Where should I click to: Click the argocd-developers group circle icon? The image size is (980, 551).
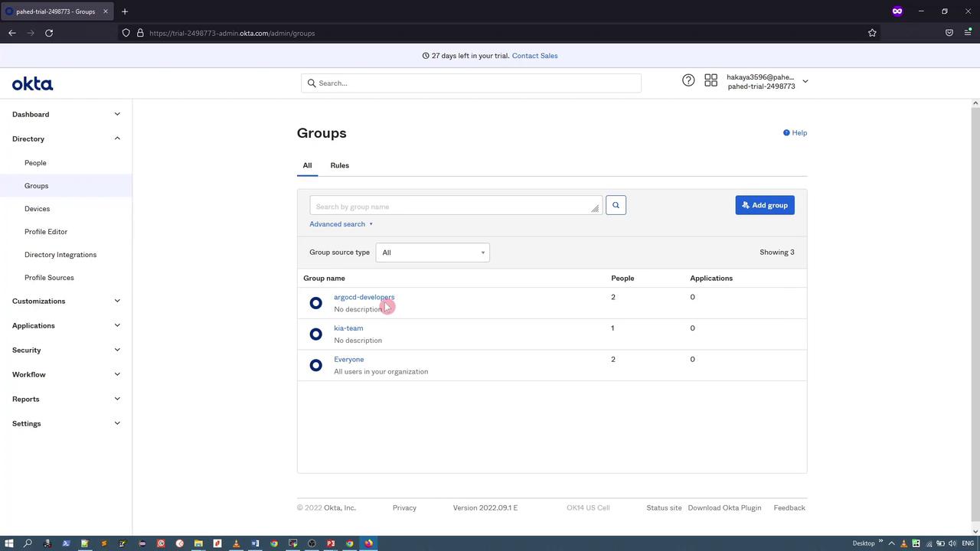click(x=315, y=303)
